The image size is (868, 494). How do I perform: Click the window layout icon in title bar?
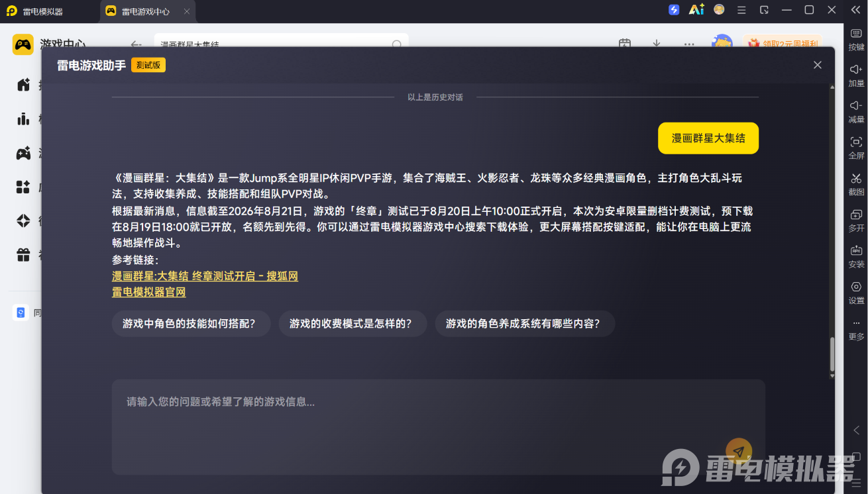[x=764, y=10]
